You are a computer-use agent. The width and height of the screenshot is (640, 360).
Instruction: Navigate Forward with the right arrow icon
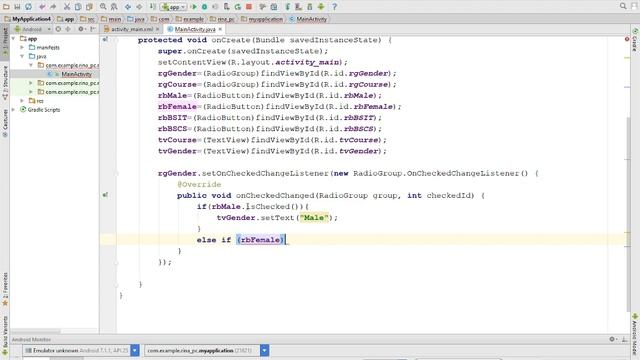[139, 7]
